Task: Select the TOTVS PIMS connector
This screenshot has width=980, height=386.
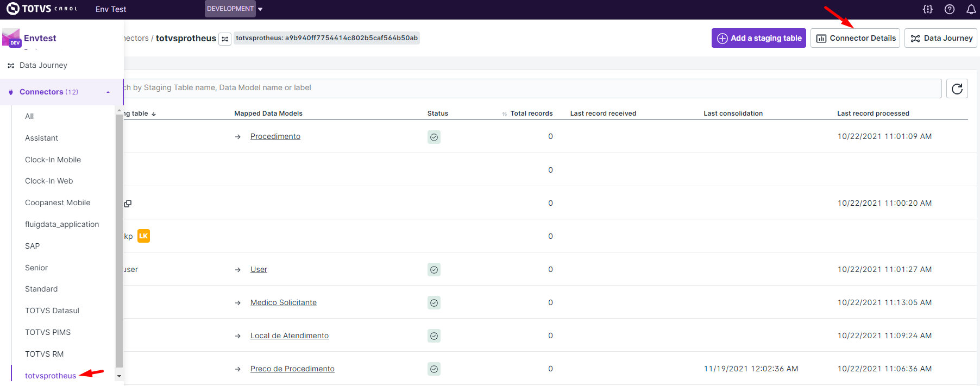Action: 48,332
